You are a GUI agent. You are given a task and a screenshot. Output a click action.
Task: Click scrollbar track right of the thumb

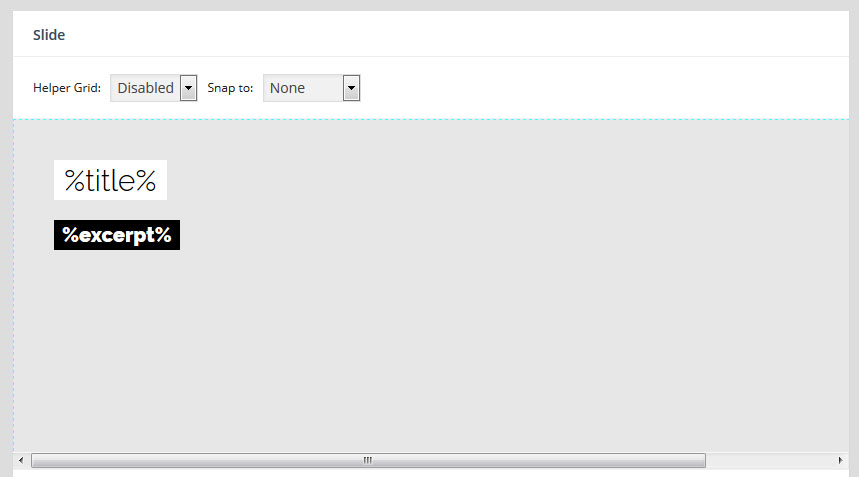[x=770, y=460]
